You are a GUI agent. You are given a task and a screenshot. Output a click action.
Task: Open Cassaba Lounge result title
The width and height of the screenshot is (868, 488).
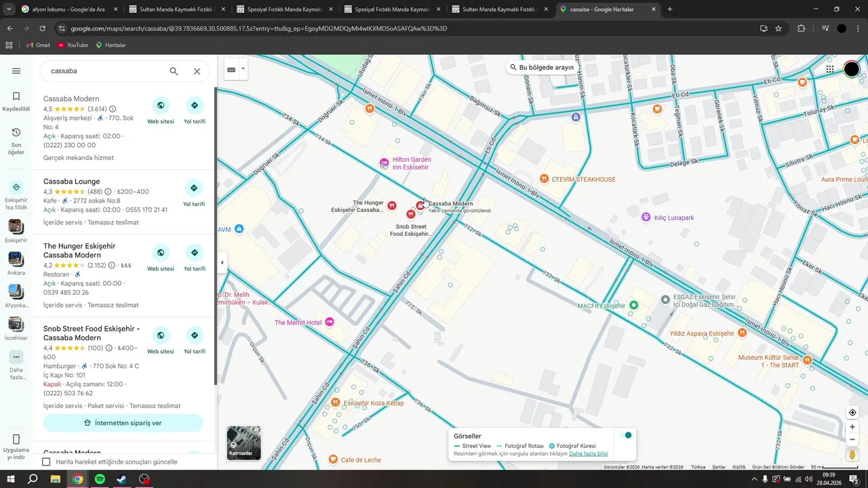[71, 182]
